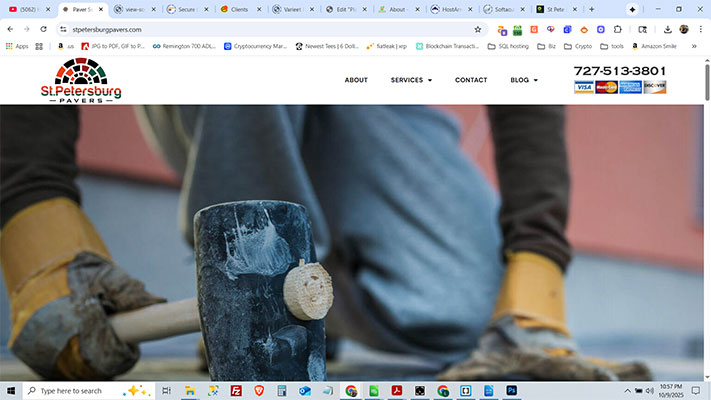Click the Visa card icon
The width and height of the screenshot is (711, 400).
tap(584, 87)
